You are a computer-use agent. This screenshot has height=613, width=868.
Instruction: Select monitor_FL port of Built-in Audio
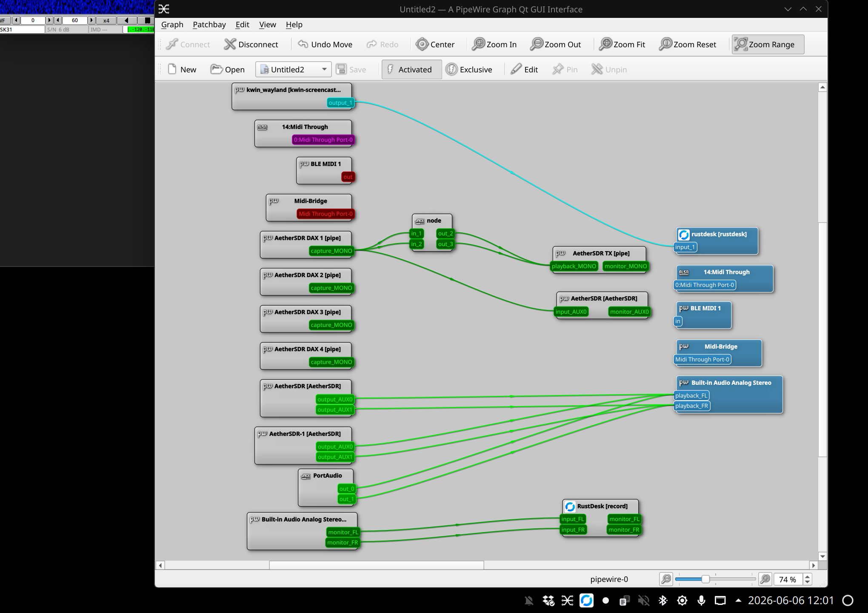coord(343,532)
